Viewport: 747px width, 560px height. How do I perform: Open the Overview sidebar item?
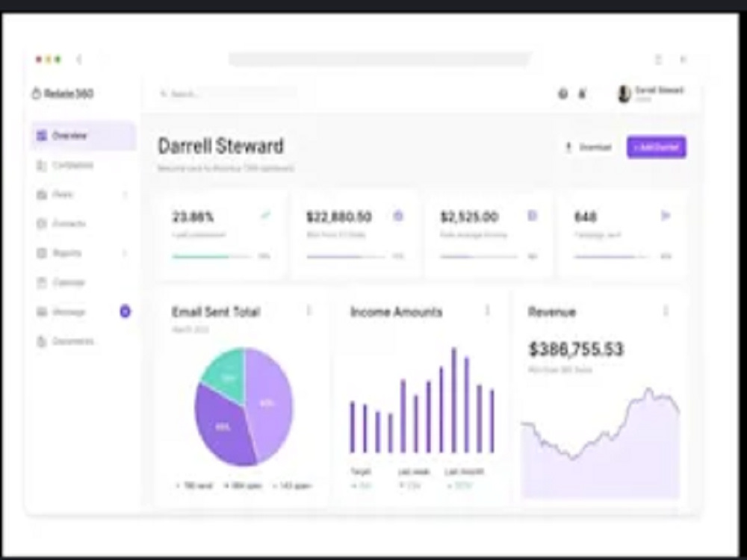84,136
